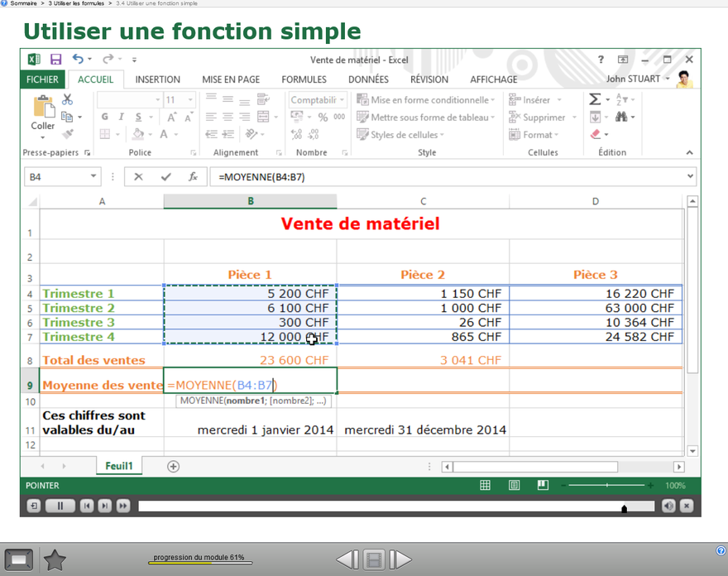Click the Undo arrow icon

pos(78,60)
